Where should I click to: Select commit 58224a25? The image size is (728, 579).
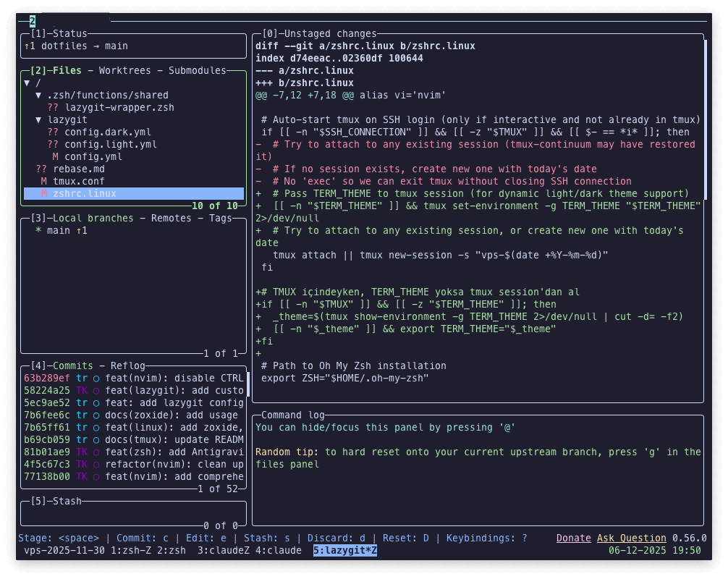tap(134, 391)
